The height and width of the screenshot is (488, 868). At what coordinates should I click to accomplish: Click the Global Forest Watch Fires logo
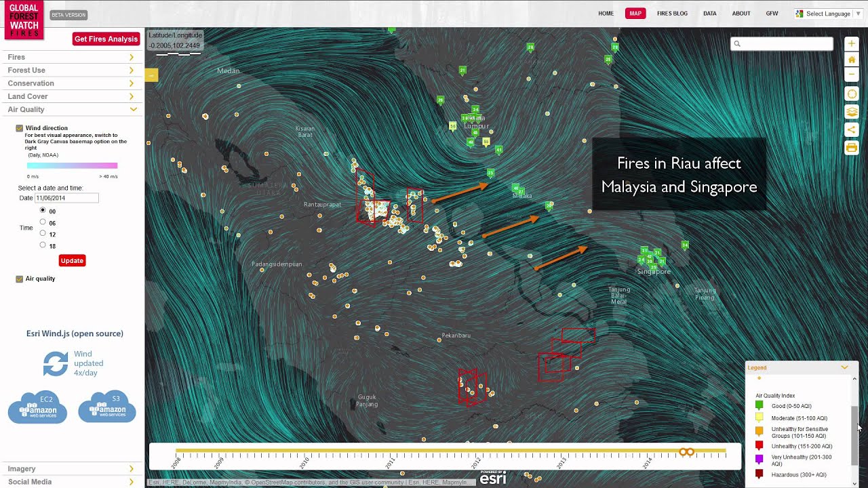click(24, 20)
